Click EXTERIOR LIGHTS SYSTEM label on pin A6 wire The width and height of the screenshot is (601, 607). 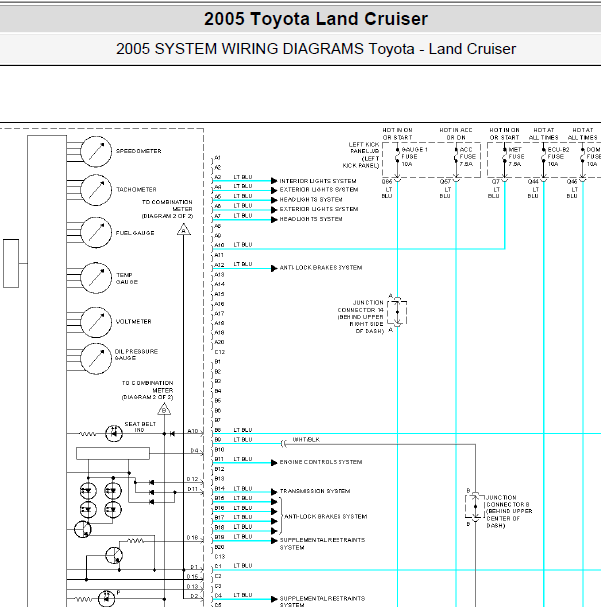click(319, 209)
